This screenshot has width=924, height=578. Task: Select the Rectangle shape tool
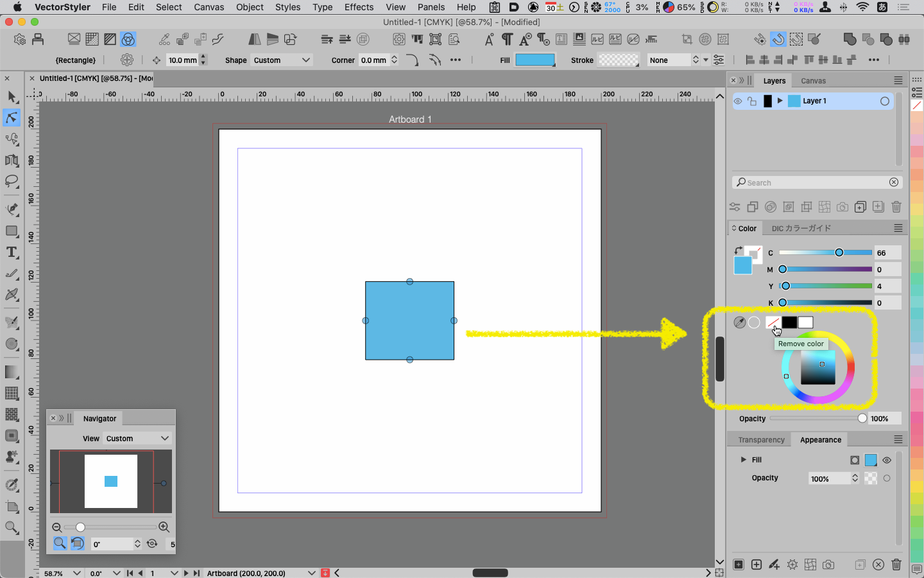click(12, 231)
